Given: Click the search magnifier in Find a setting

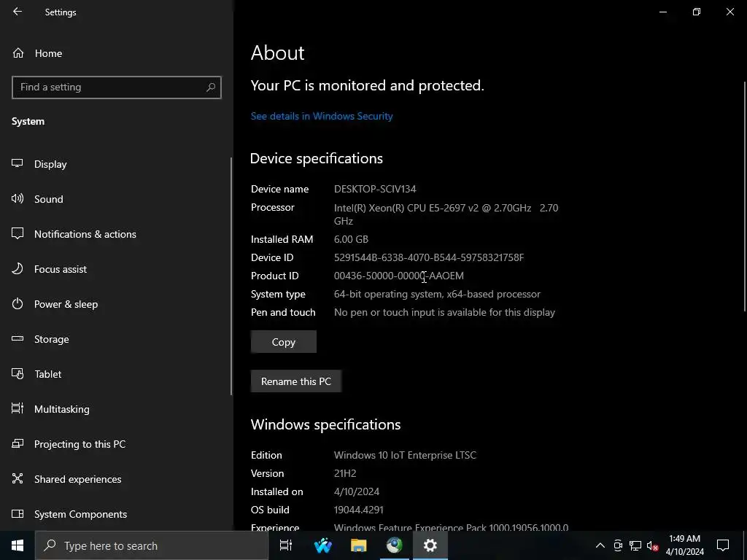Looking at the screenshot, I should [x=211, y=87].
